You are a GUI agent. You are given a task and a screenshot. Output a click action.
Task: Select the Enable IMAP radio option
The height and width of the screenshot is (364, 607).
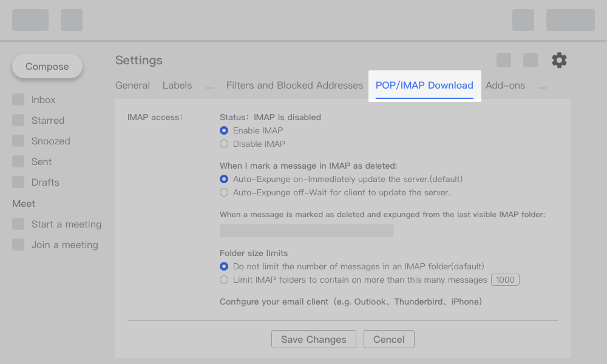224,130
